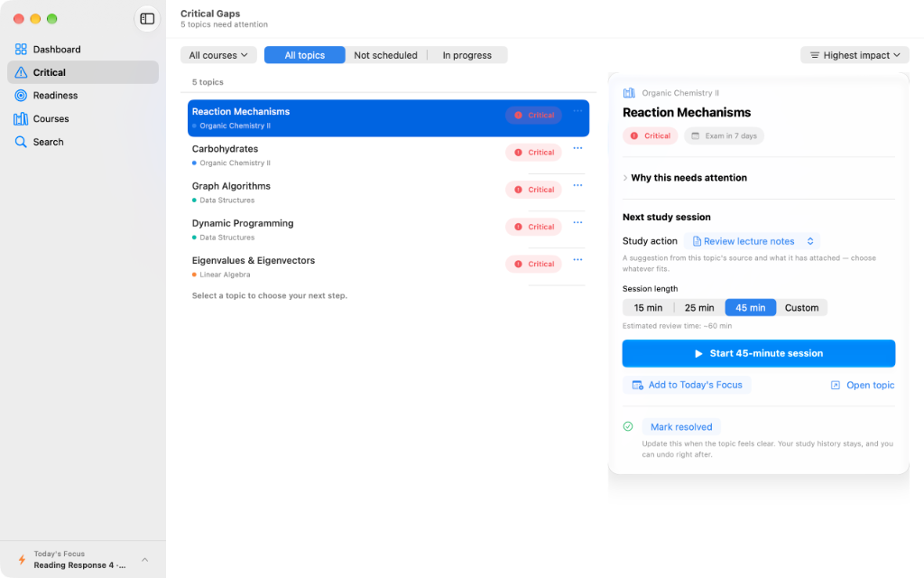Select the Reaction Mechanisms topic row

click(388, 118)
